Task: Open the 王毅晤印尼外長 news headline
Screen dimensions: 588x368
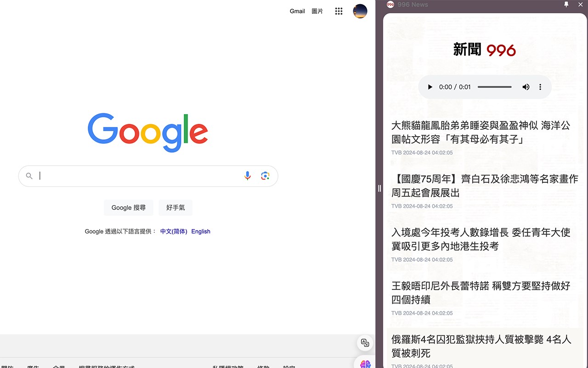Action: (x=481, y=293)
